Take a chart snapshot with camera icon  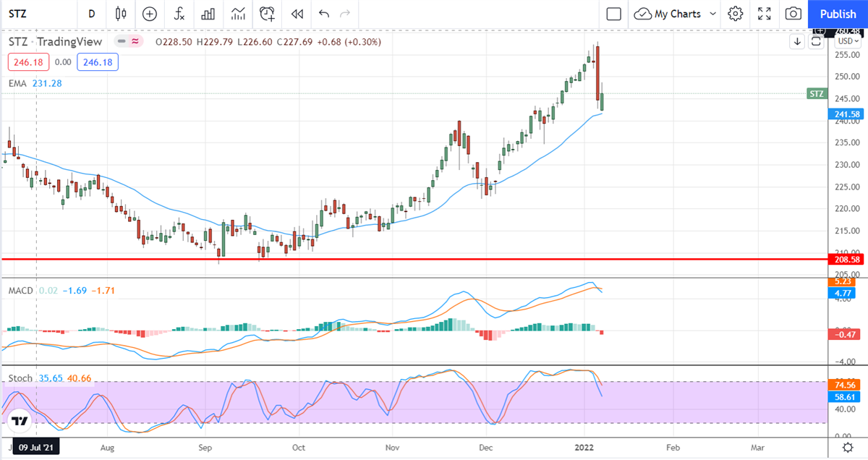pos(793,14)
